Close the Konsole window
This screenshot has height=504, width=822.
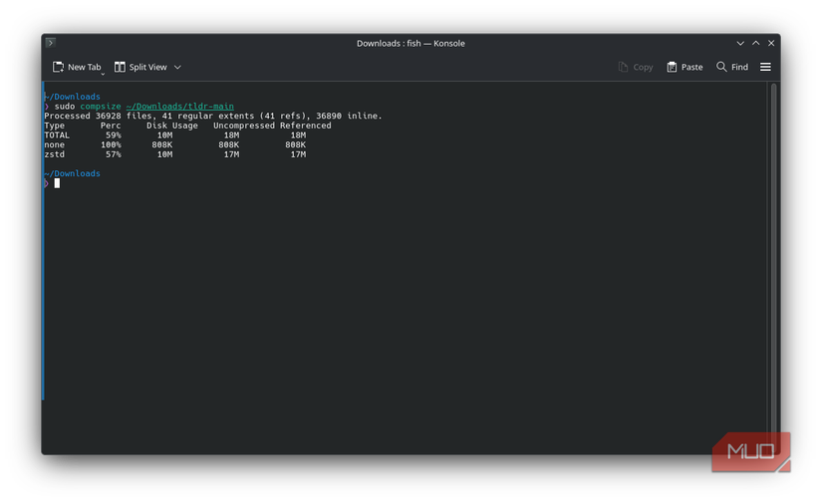point(771,43)
